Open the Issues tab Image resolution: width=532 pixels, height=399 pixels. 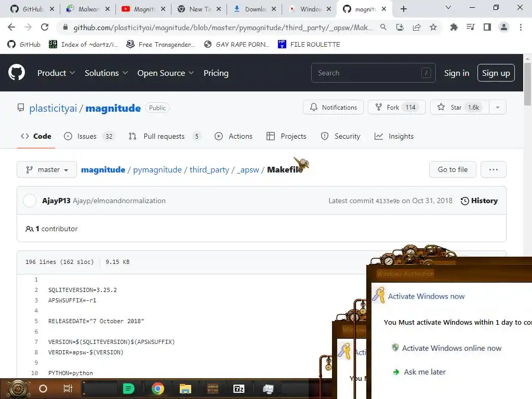tap(89, 136)
